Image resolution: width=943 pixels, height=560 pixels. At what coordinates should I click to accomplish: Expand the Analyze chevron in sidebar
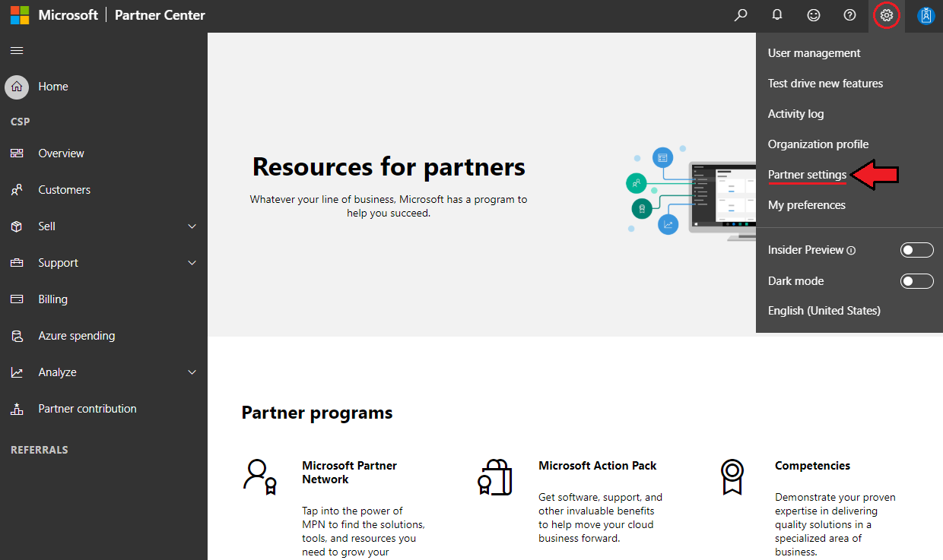[x=192, y=372]
